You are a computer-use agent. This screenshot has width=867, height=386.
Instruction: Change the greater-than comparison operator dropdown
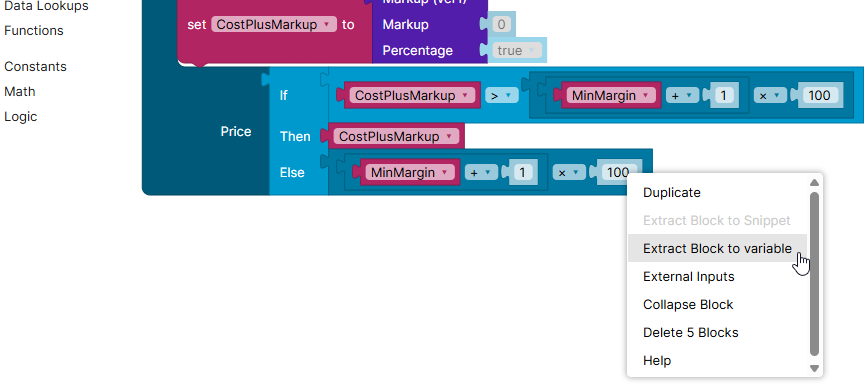(502, 95)
